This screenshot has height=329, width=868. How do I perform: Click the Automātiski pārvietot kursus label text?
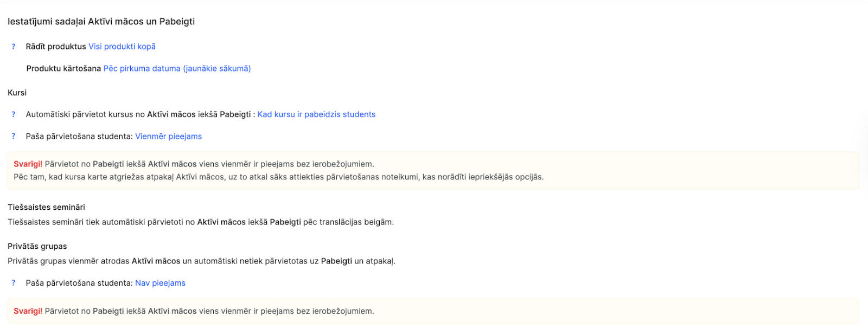click(x=138, y=114)
